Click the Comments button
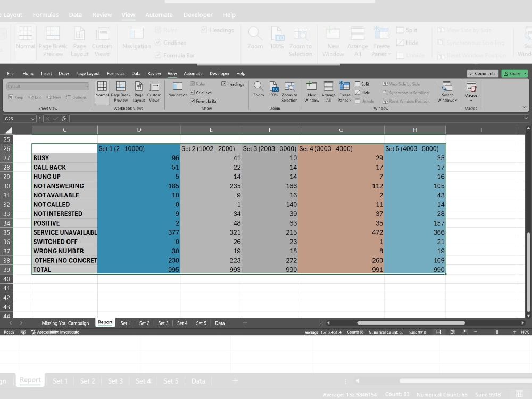Viewport: 532px width, 399px height. point(482,73)
